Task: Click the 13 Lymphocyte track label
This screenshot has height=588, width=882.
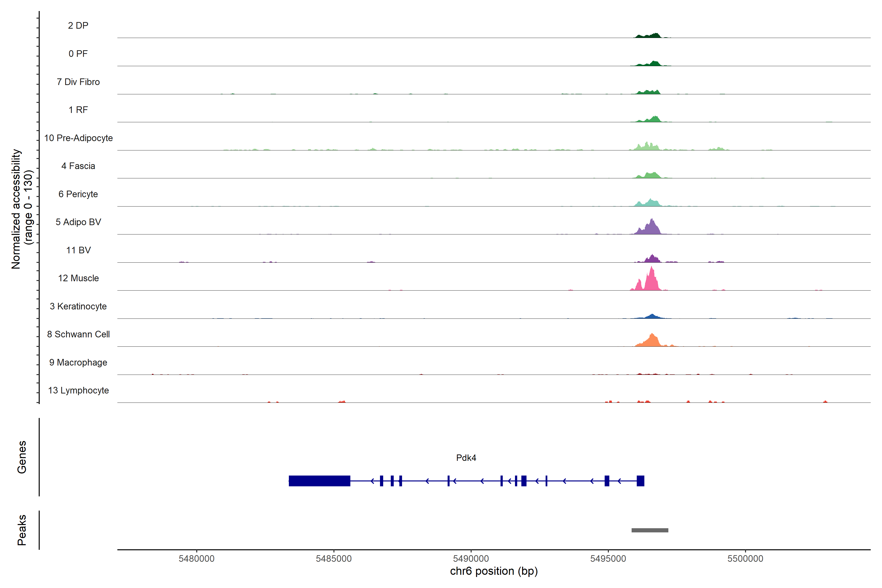Action: tap(78, 390)
